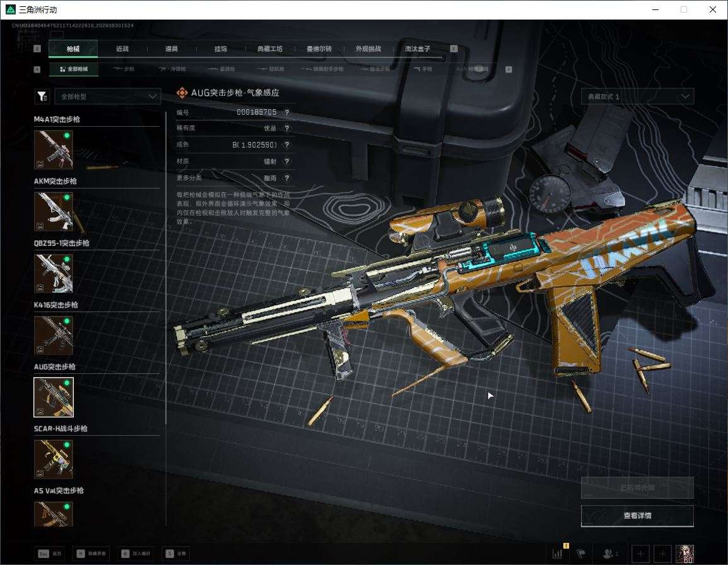The width and height of the screenshot is (728, 565).
Task: Click the 查看详情 button
Action: (637, 516)
